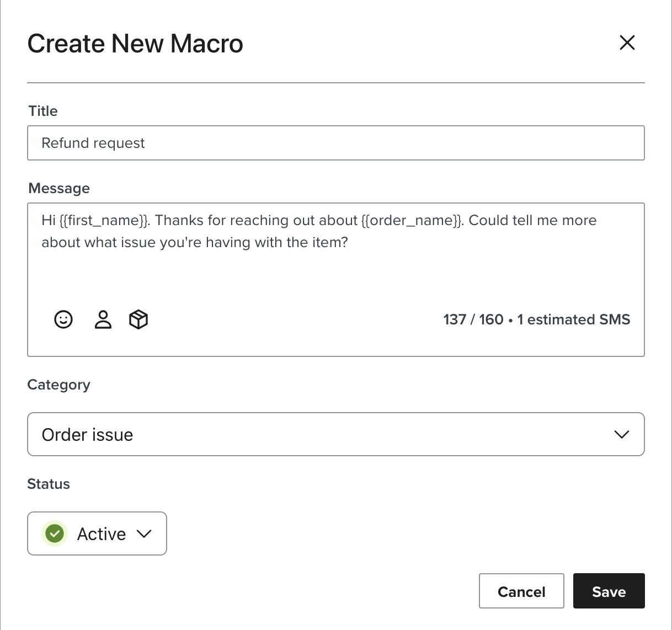The width and height of the screenshot is (672, 630).
Task: Open the Status dropdown arrow
Action: [x=144, y=533]
